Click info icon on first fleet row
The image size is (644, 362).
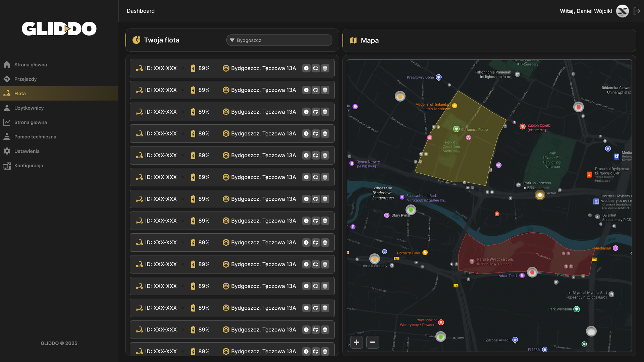coord(306,68)
